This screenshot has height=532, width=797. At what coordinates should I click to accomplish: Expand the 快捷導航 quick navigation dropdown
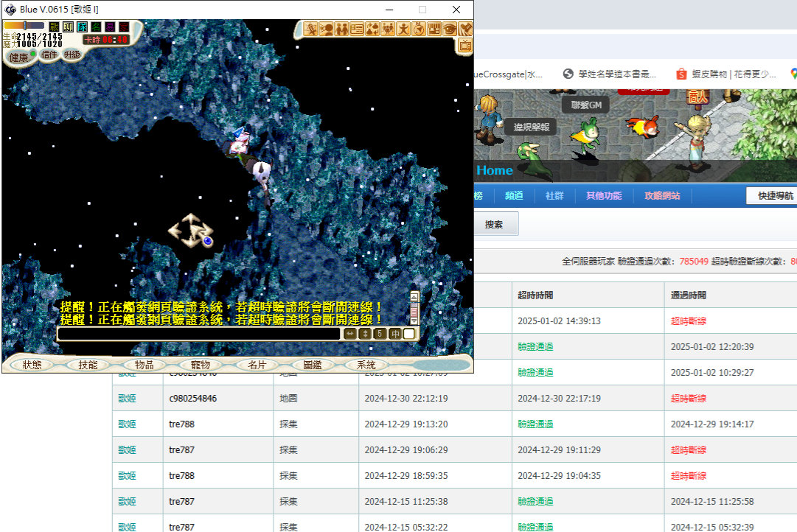[772, 195]
